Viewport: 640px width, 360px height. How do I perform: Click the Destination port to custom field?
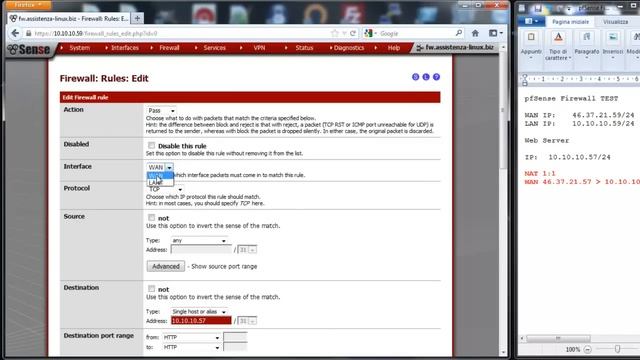[x=236, y=347]
